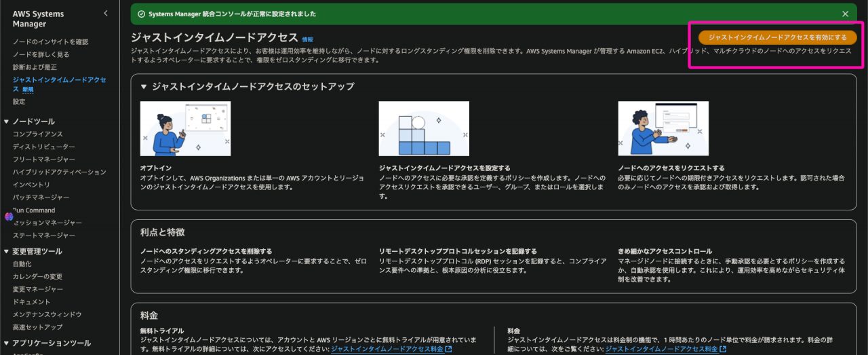Open ノードを詳しく見る in sidebar

click(41, 54)
